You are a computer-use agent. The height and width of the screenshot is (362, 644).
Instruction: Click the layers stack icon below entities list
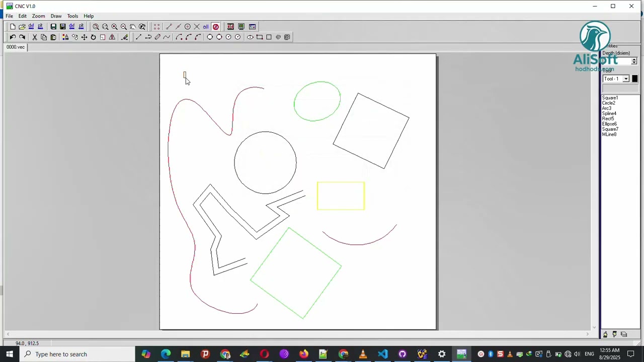coord(624,334)
